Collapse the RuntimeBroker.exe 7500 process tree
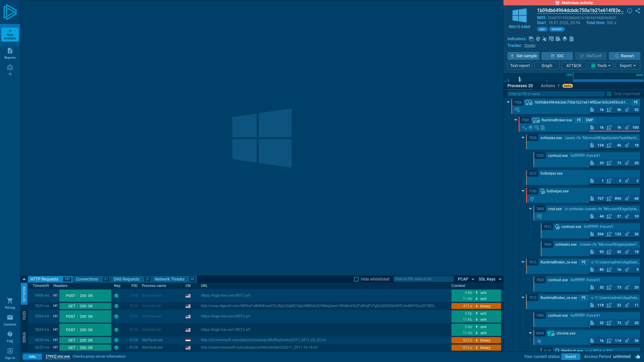 [516, 120]
